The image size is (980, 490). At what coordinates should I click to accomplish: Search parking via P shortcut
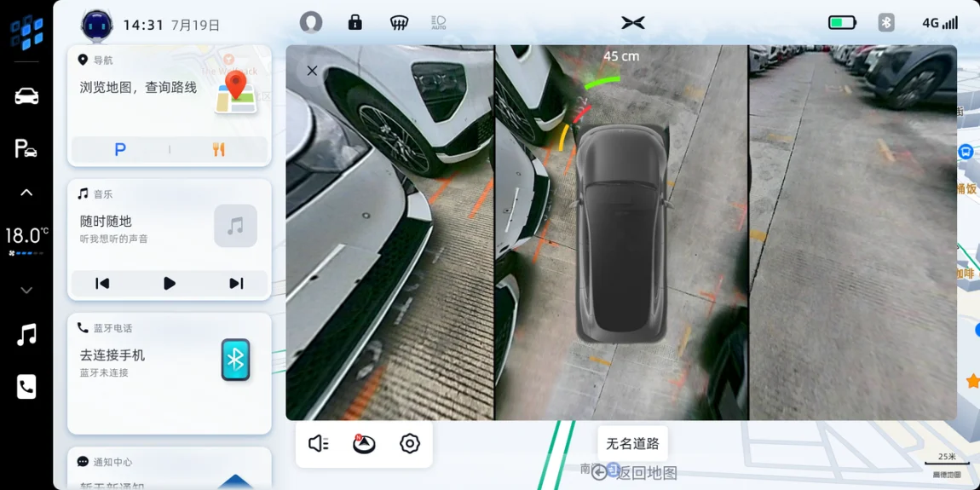(120, 150)
